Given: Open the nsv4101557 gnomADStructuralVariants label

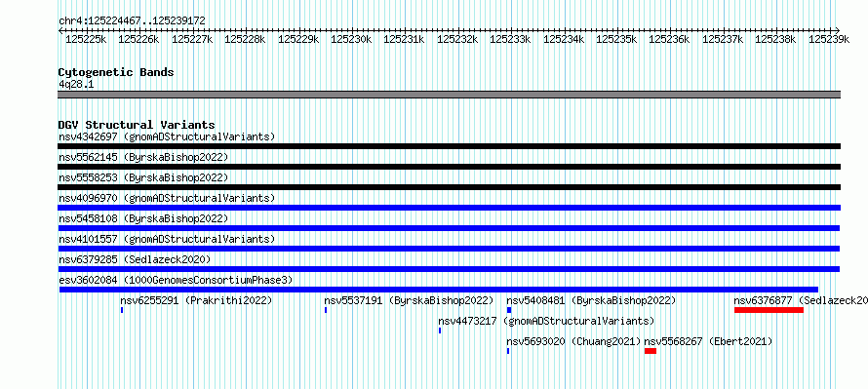Looking at the screenshot, I should (167, 239).
